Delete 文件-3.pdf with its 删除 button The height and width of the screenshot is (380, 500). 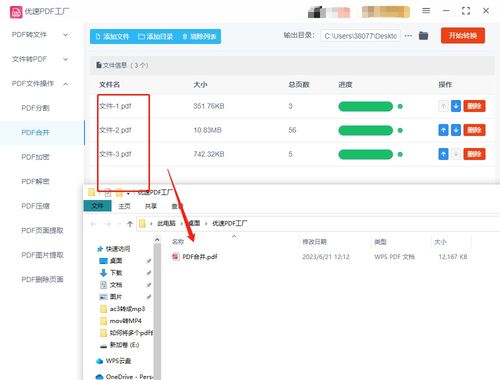click(474, 154)
